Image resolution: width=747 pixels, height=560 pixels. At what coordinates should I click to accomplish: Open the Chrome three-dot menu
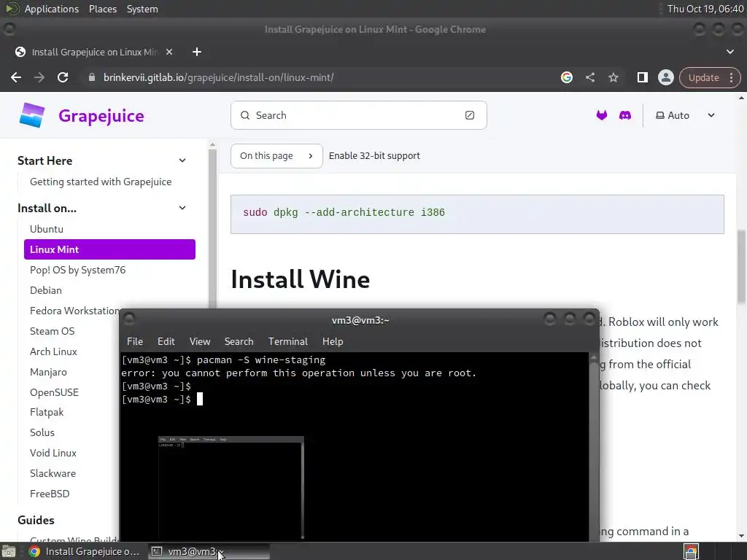[x=731, y=77]
